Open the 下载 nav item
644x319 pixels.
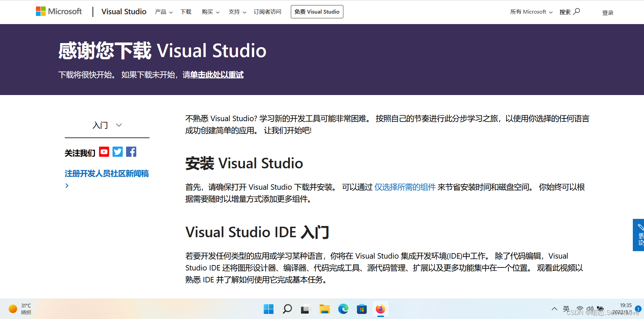186,12
